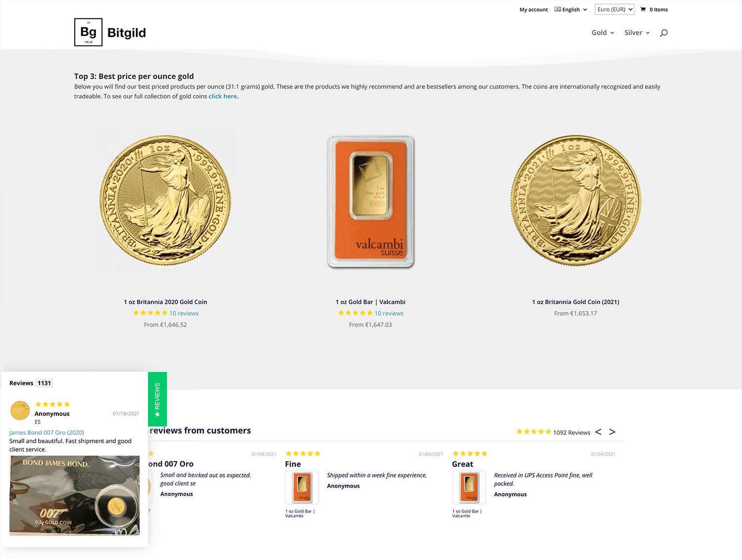This screenshot has height=560, width=742.
Task: Open the 1 oz Britannia 2020 Gold Coin title
Action: point(165,302)
